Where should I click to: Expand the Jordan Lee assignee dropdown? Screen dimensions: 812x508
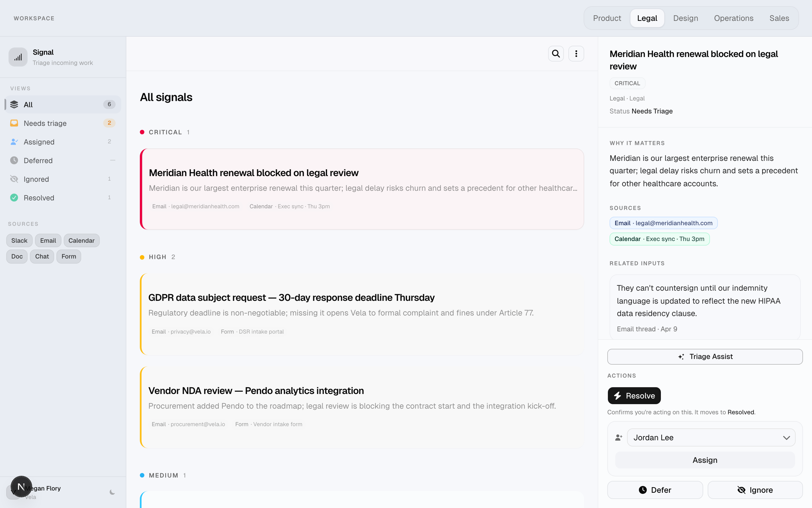711,437
